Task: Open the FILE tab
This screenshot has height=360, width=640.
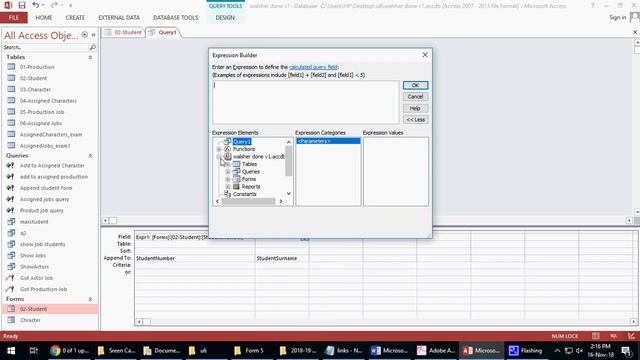Action: click(14, 18)
